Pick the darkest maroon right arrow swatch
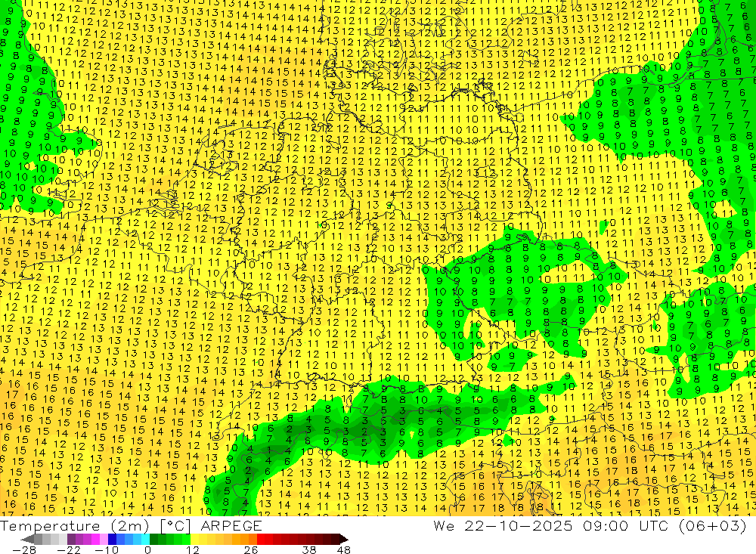Screen dimensions: 756x554 pos(344,539)
